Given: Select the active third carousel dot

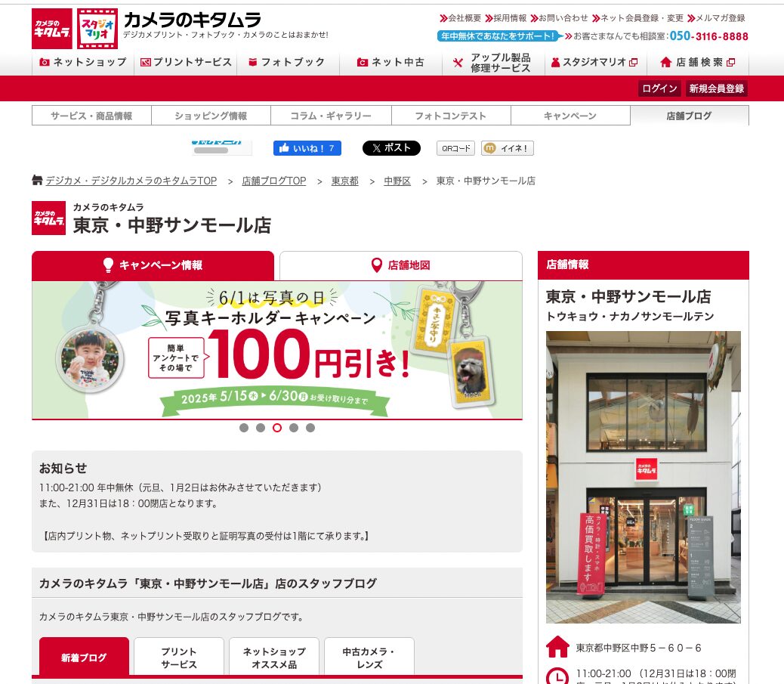Looking at the screenshot, I should tap(277, 428).
